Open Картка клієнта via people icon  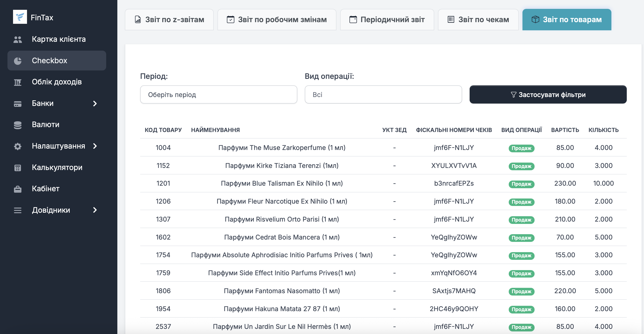point(17,39)
